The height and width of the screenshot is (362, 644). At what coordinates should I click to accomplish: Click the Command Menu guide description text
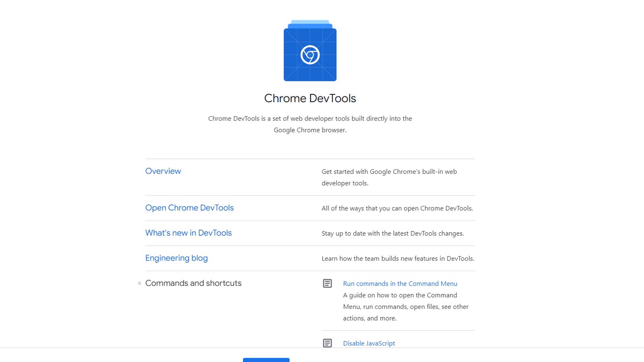point(406,306)
